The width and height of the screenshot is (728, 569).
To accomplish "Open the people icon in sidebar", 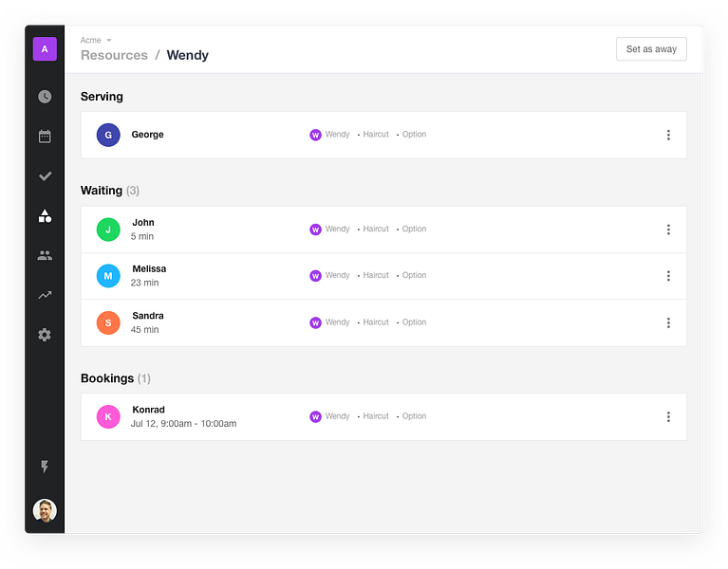I will point(45,255).
